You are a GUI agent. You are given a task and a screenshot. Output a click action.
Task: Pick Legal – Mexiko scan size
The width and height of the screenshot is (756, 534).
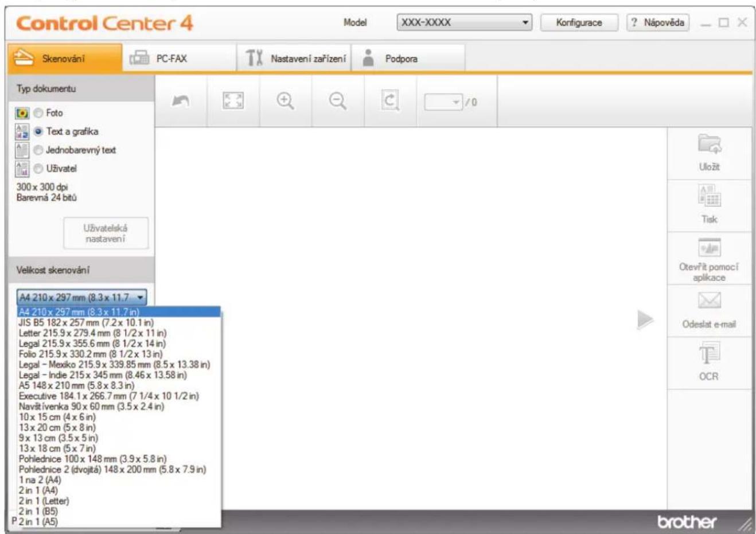click(x=119, y=364)
